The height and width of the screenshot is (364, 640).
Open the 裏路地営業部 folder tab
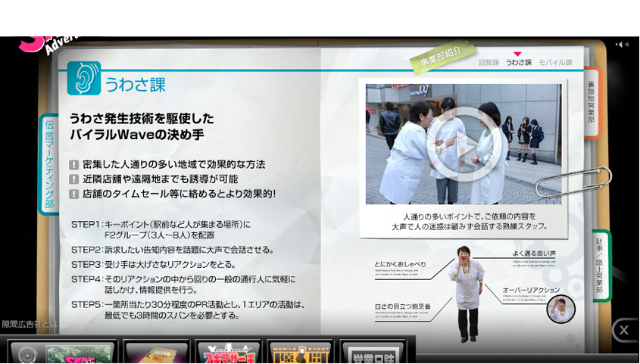pyautogui.click(x=592, y=102)
